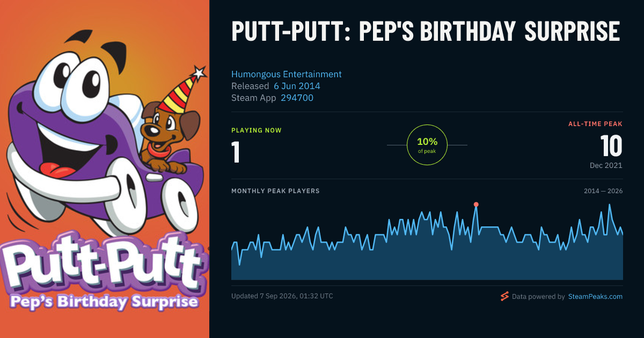Click the Dec 2021 peak date
This screenshot has width=644, height=338.
[606, 165]
